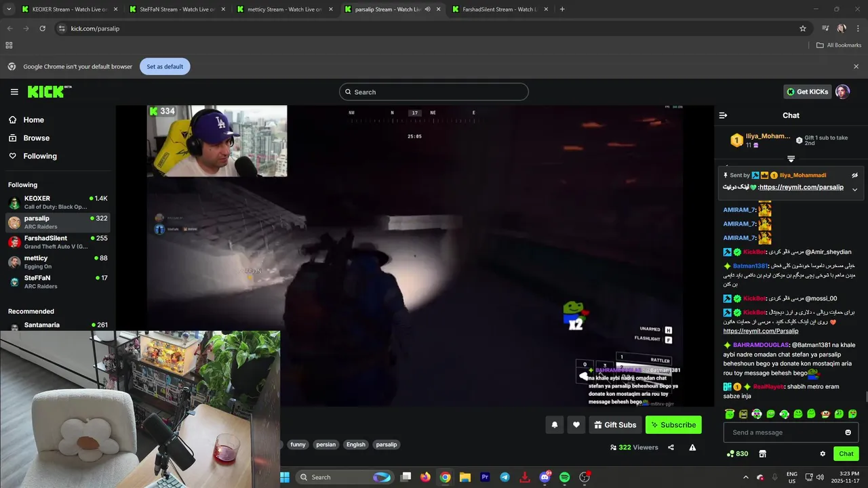Open Santamaria recommended channel
868x488 pixels.
(58, 325)
